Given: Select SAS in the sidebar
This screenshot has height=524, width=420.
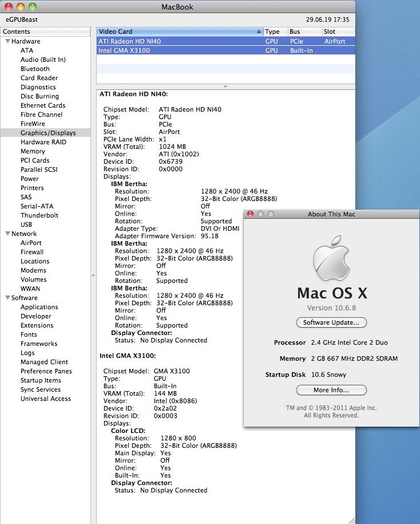Looking at the screenshot, I should pos(26,197).
